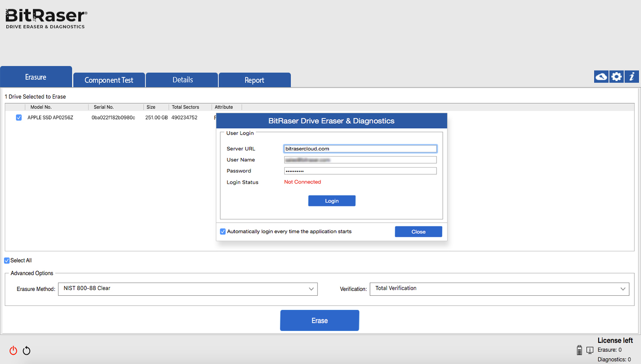The width and height of the screenshot is (641, 364).
Task: Click the red power shutdown icon
Action: [13, 350]
